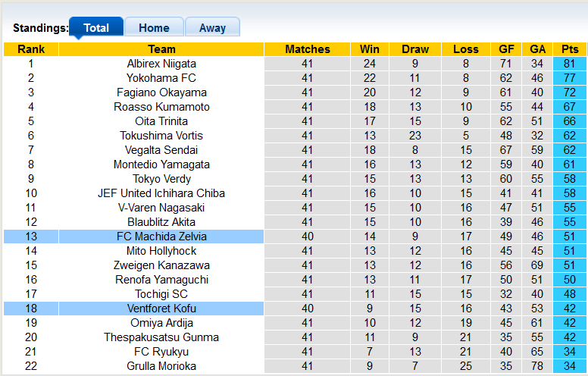
Task: Click Albirex Niigata's 81 points cell
Action: [570, 64]
